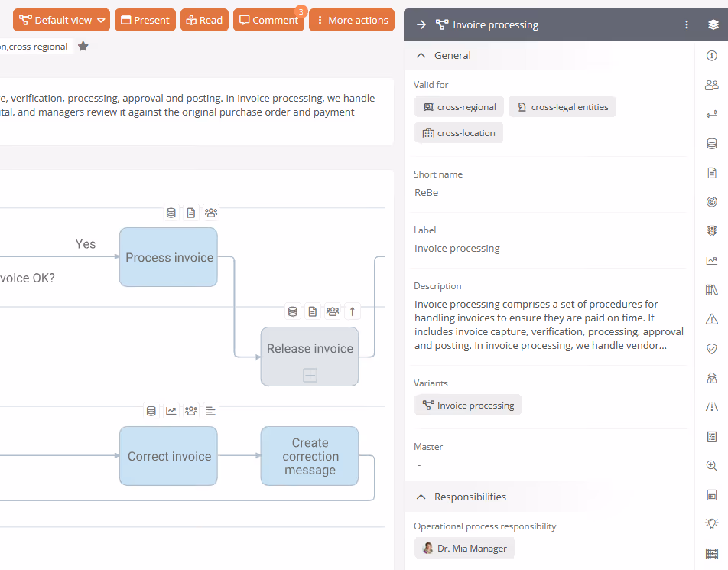Open the checklist icon in the sidebar
The width and height of the screenshot is (728, 570).
[711, 436]
